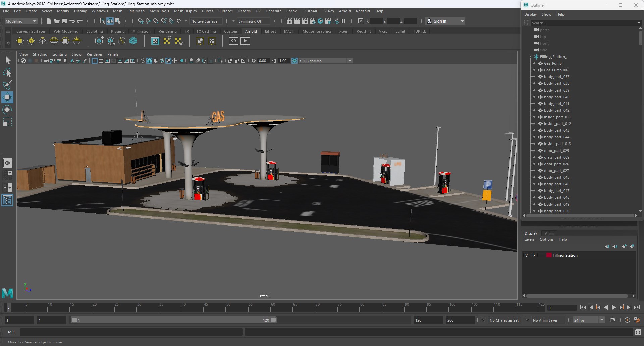
Task: Switch to four-view panel layout
Action: [7, 175]
